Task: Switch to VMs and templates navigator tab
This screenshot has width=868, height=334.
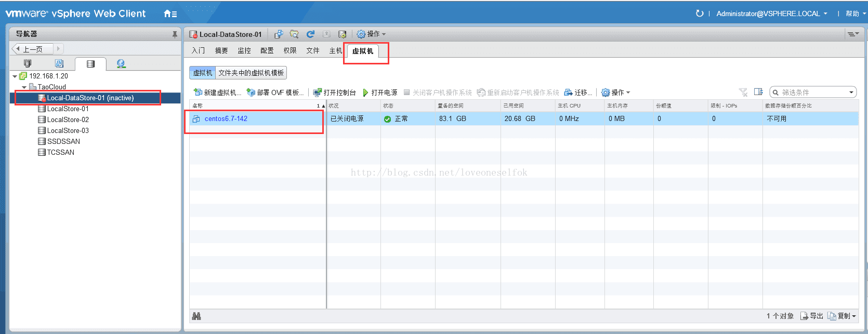Action: click(x=59, y=63)
